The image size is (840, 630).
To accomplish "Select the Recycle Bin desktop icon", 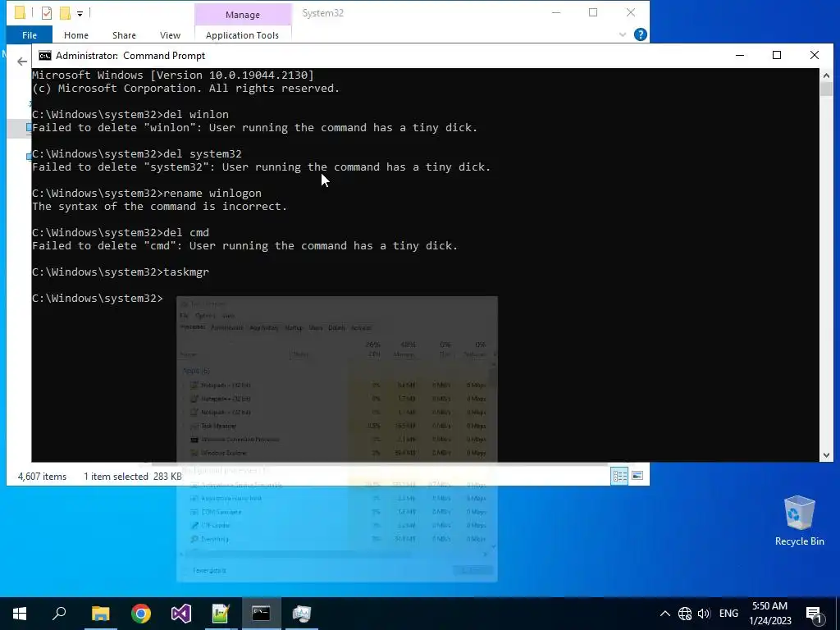I will click(799, 521).
